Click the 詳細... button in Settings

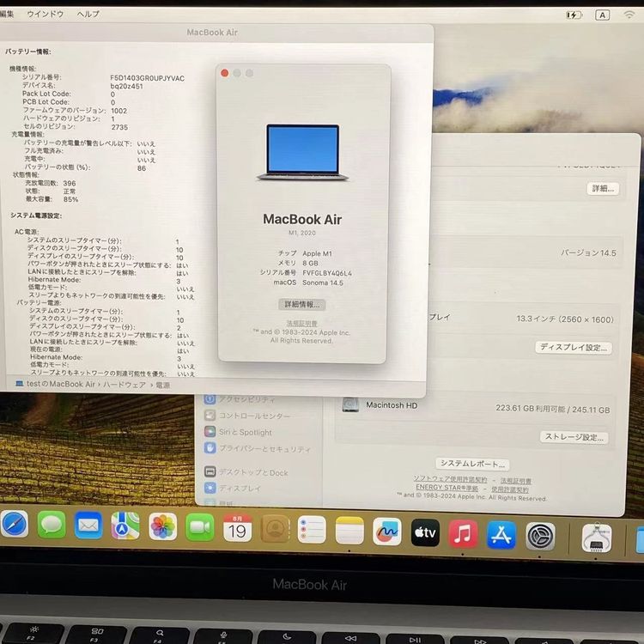[x=603, y=189]
